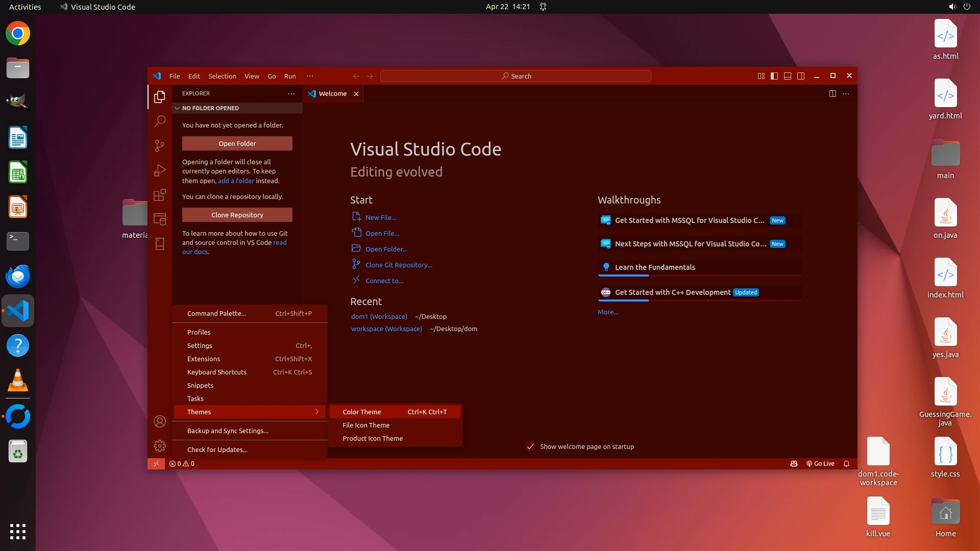Open the Accounts icon in activity bar

(x=160, y=421)
